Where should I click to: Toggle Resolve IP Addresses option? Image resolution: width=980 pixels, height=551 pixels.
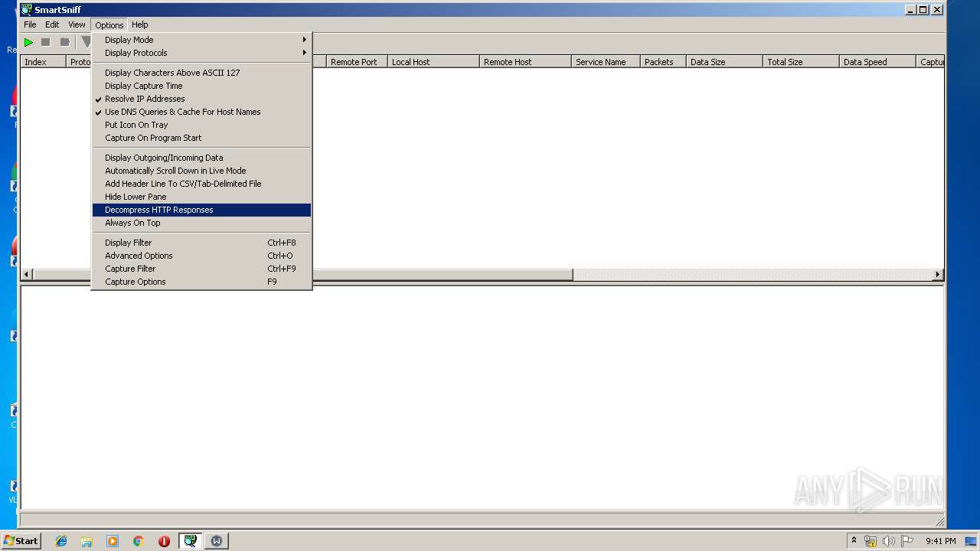[202, 99]
